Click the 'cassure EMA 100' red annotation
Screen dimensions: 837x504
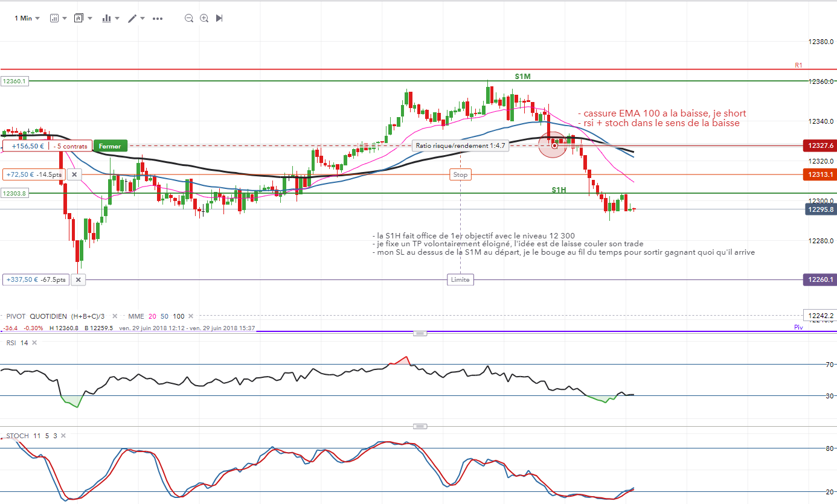(662, 113)
